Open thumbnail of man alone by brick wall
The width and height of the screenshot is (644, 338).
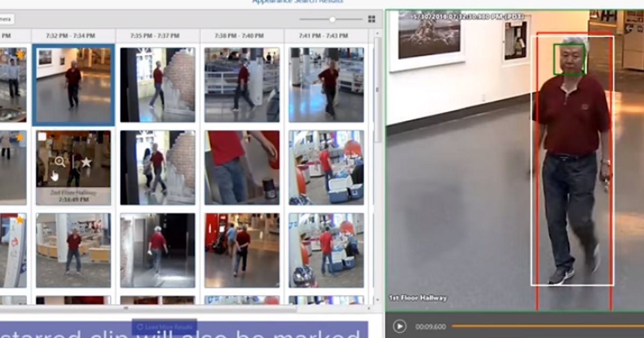[x=157, y=85]
